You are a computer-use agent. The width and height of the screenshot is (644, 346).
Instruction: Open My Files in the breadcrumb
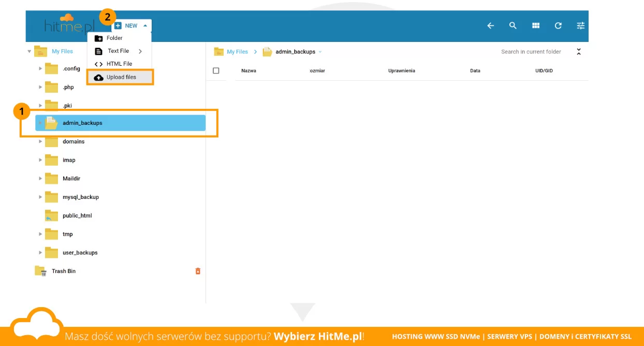pyautogui.click(x=237, y=52)
